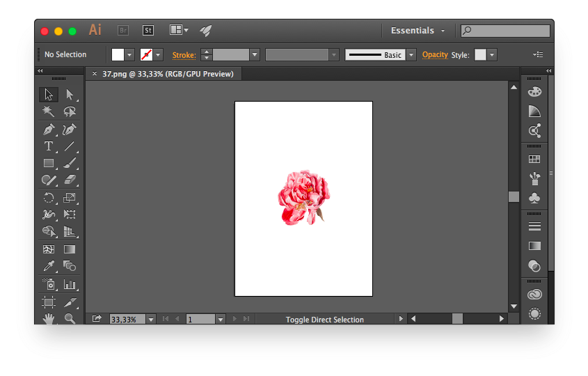This screenshot has height=376, width=588.
Task: Open the Essentials workspace dropdown
Action: pos(418,31)
